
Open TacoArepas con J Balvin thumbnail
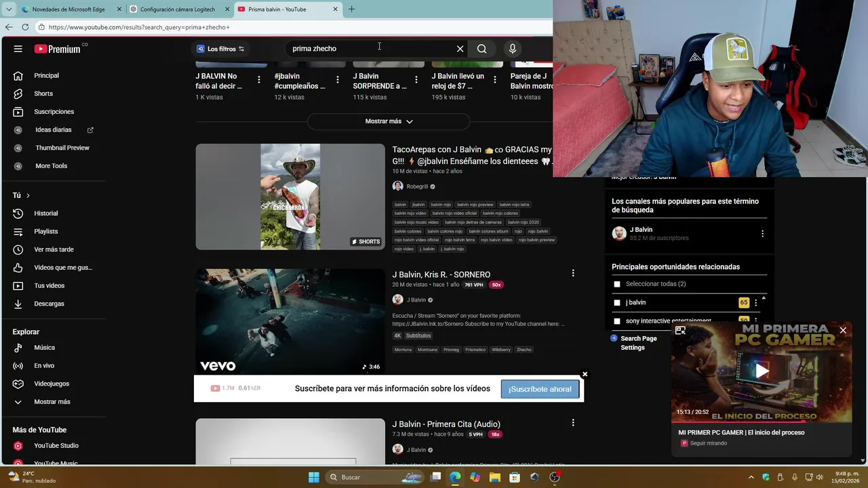pyautogui.click(x=290, y=197)
